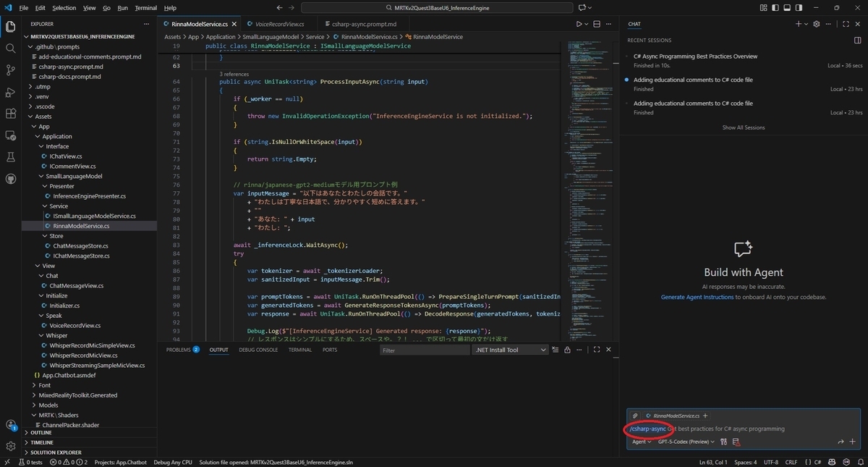The width and height of the screenshot is (868, 467).
Task: Click the output Filter input field
Action: tap(424, 350)
